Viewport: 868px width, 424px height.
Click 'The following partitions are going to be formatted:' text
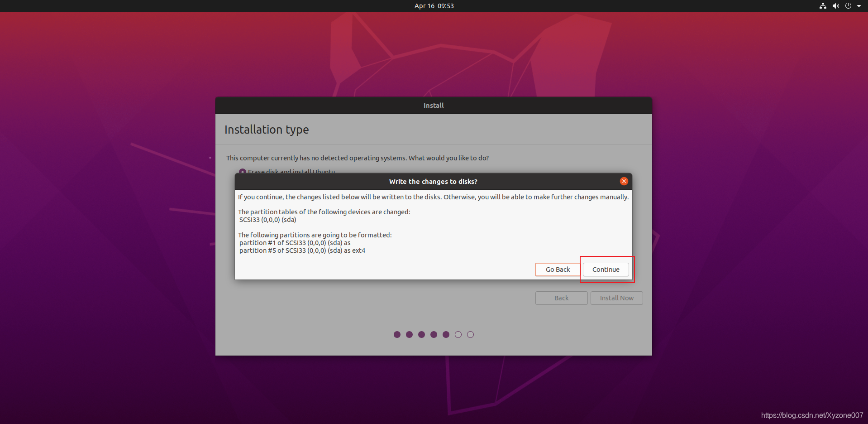pos(315,235)
